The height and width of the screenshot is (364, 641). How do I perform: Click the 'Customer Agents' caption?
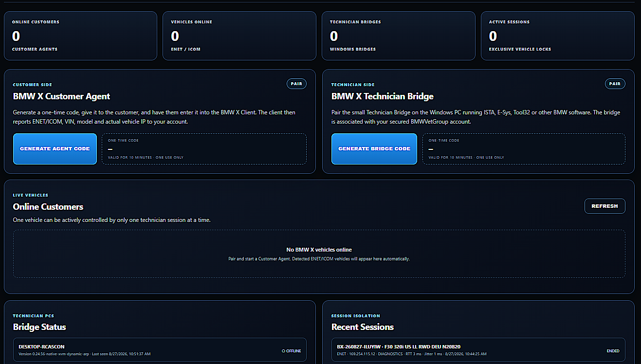(x=35, y=49)
